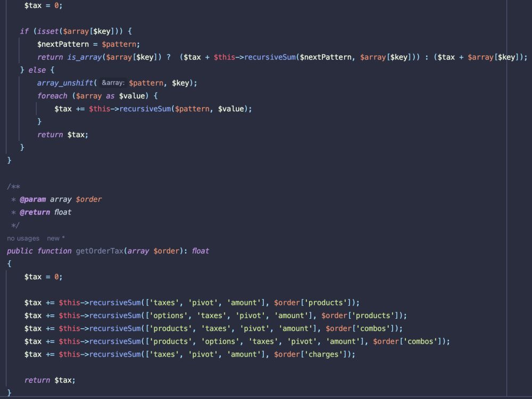Click 'return $tax;' inside the else block

[63, 135]
